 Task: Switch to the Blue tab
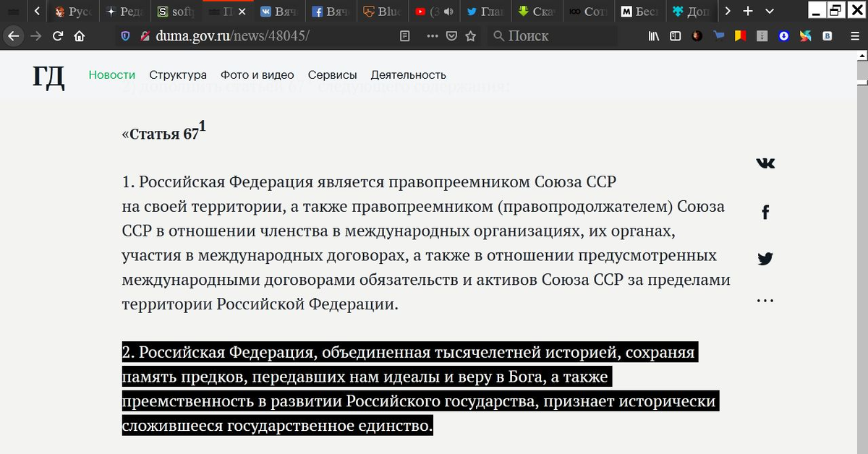pos(382,12)
